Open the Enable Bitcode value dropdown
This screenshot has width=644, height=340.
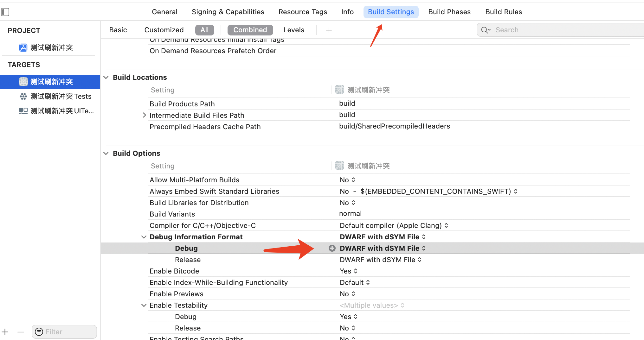tap(356, 271)
